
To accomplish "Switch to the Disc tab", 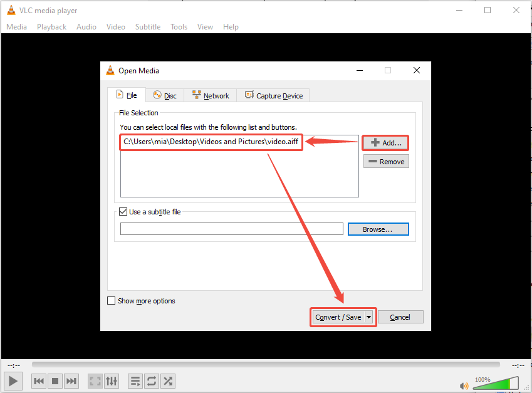I will (x=165, y=96).
